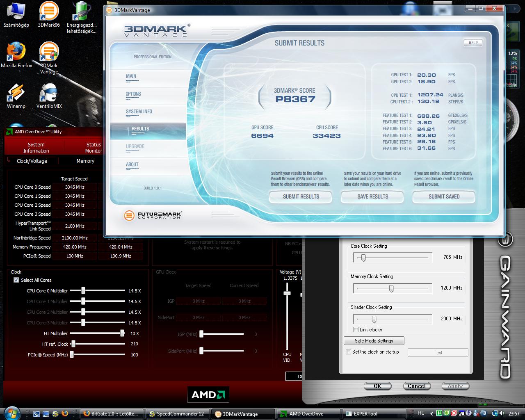The width and height of the screenshot is (525, 420).
Task: Click the red X tray icon
Action: pos(454,413)
